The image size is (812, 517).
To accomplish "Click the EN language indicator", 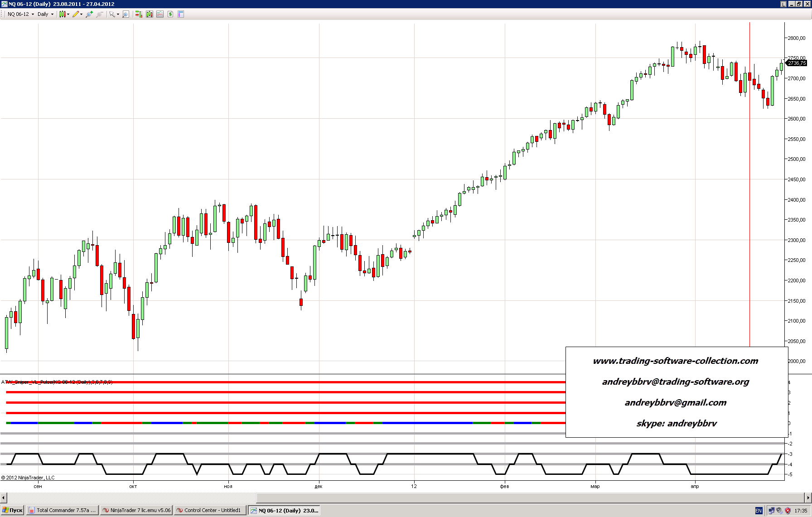I will tap(759, 511).
